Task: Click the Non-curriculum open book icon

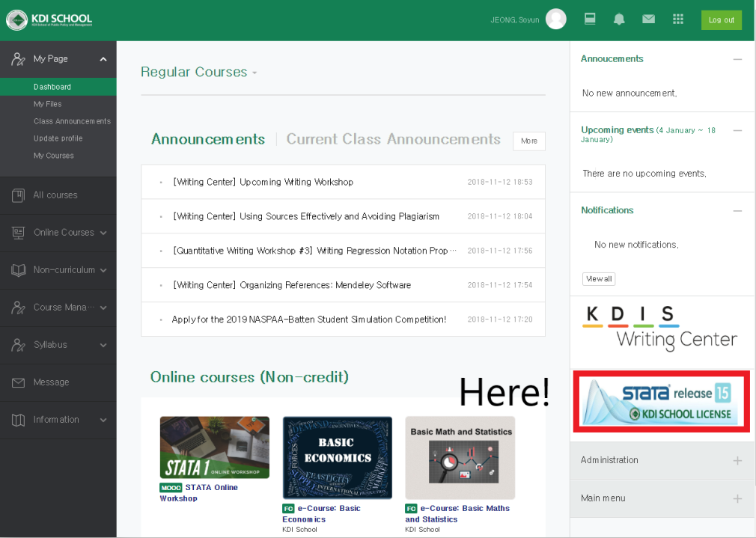Action: [x=18, y=270]
